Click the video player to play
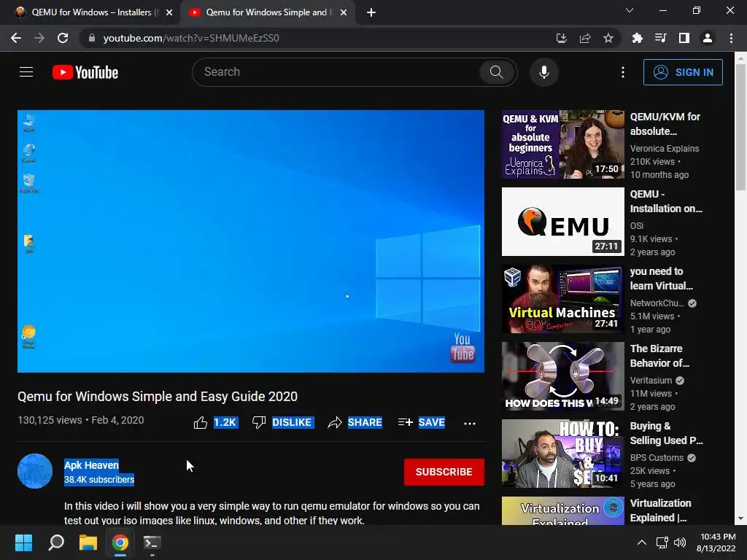 (x=251, y=241)
